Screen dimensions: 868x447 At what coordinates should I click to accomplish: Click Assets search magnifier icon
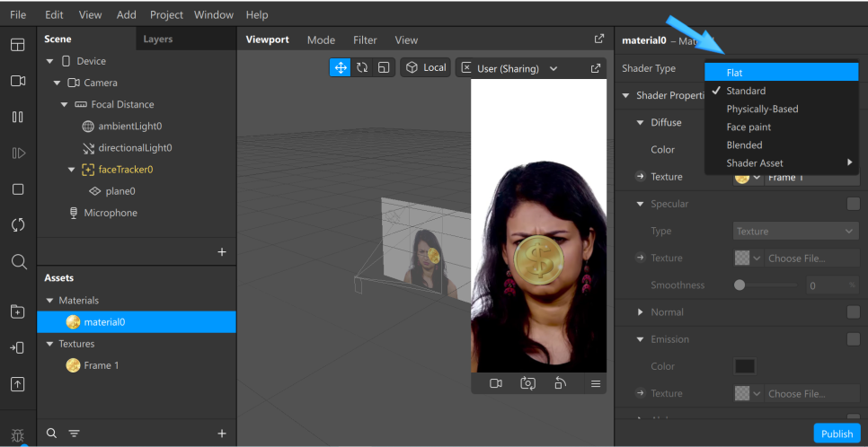coord(51,434)
